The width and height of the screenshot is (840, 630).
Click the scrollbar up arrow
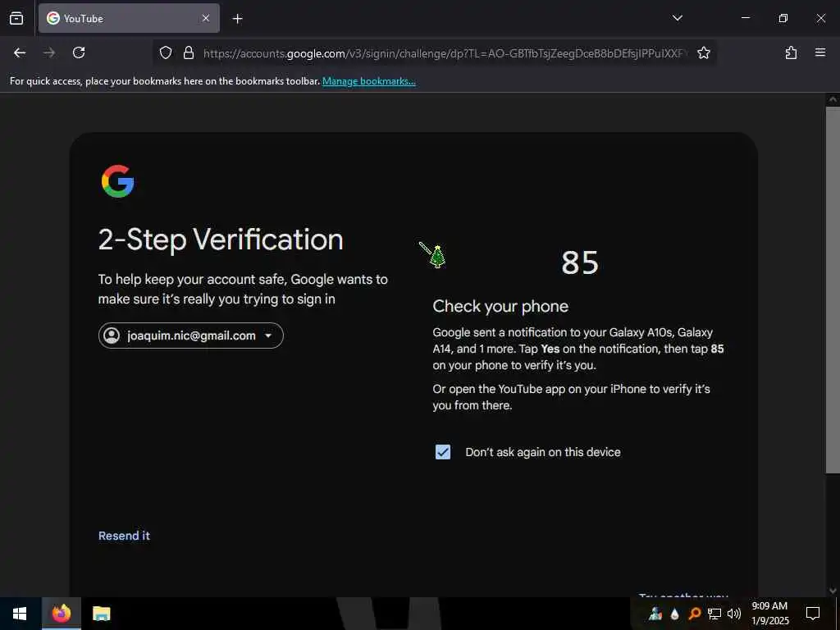pos(833,99)
